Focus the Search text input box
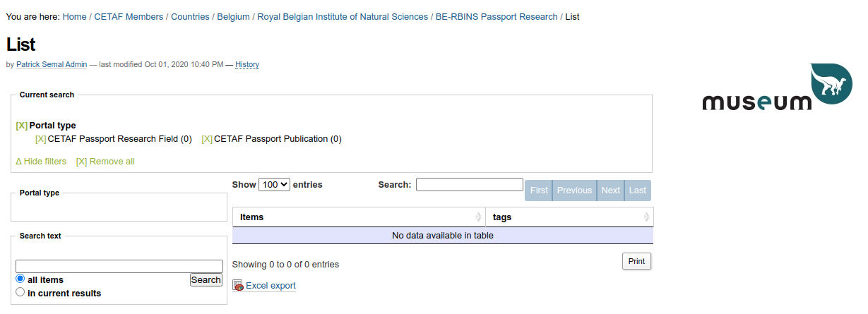868x314 pixels. pyautogui.click(x=119, y=266)
